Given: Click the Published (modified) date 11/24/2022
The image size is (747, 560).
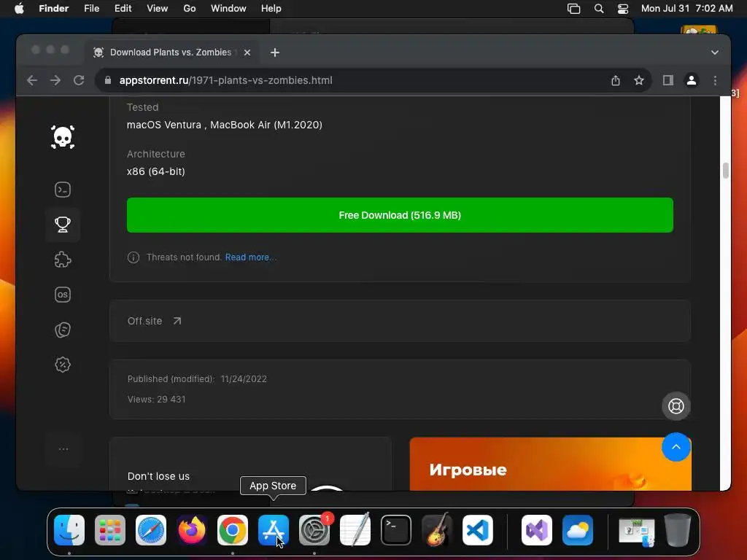Looking at the screenshot, I should 244,379.
